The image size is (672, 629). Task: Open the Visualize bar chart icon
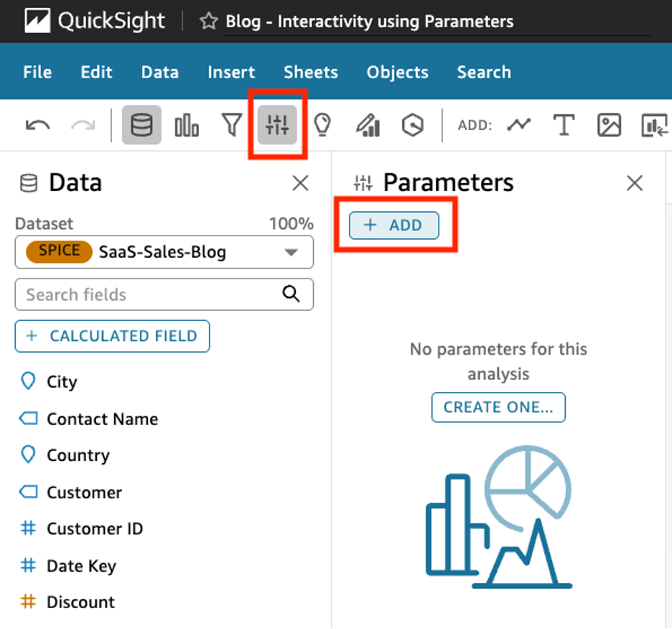tap(187, 125)
